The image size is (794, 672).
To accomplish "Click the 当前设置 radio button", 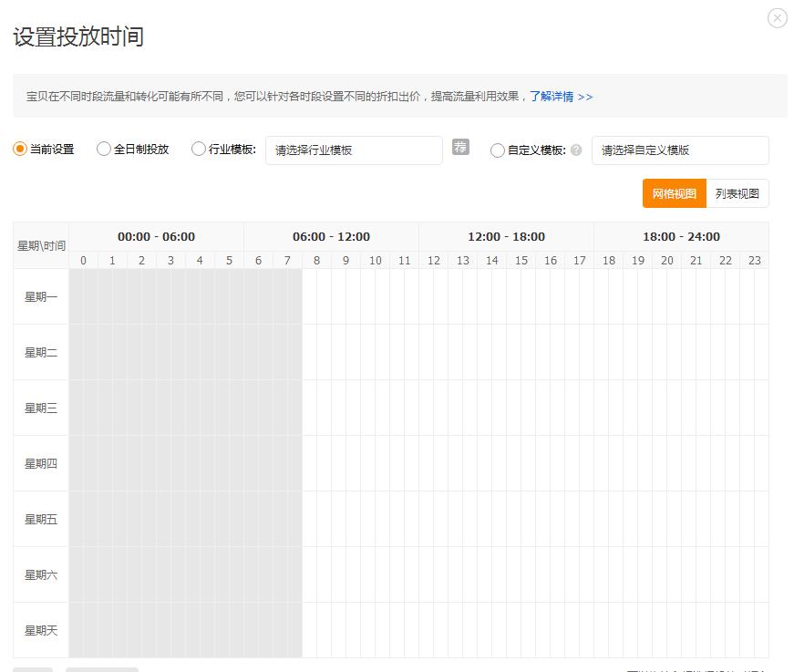I will click(16, 148).
